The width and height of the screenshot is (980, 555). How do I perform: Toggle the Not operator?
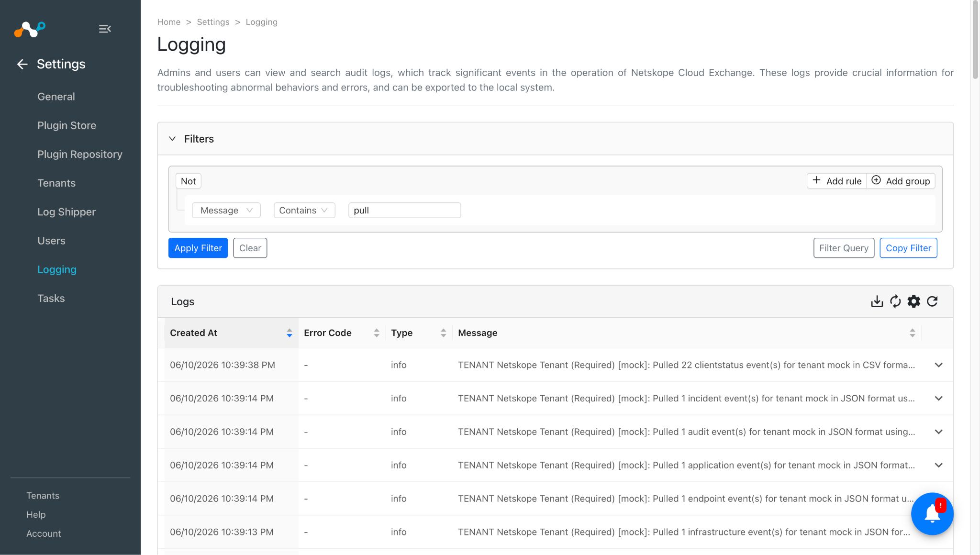(188, 181)
